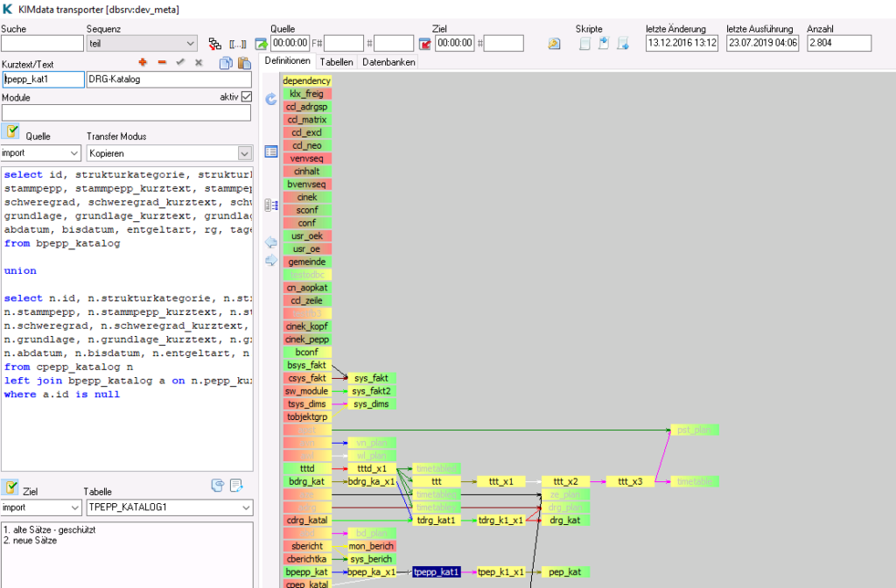This screenshot has width=896, height=588.
Task: Confirm edit with the checkmark icon
Action: tap(180, 62)
